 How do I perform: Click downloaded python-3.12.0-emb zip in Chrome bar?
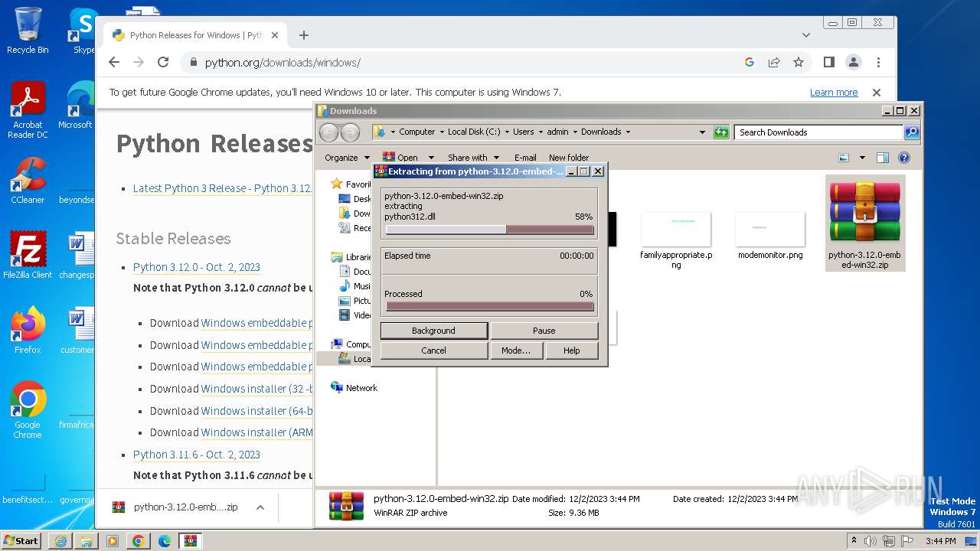[x=176, y=507]
